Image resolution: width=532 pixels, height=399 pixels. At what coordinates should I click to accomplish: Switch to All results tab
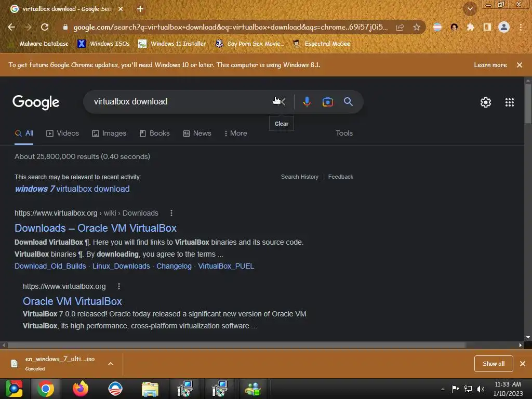click(24, 134)
